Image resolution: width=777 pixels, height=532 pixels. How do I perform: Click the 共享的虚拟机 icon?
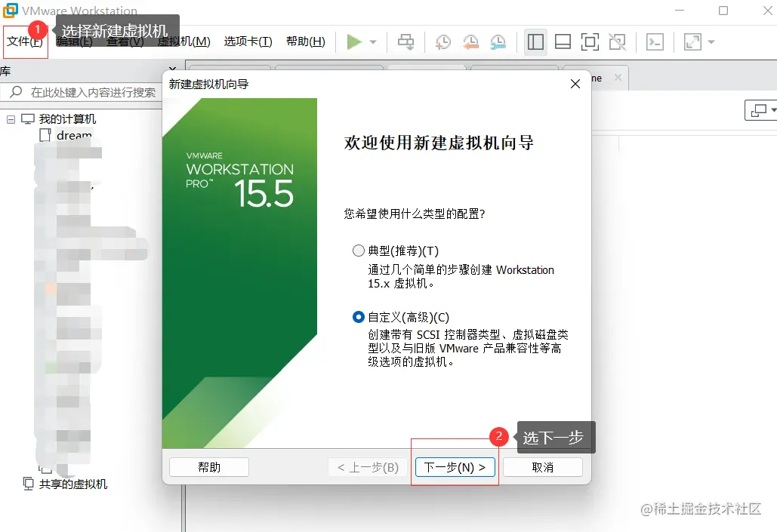tap(28, 484)
